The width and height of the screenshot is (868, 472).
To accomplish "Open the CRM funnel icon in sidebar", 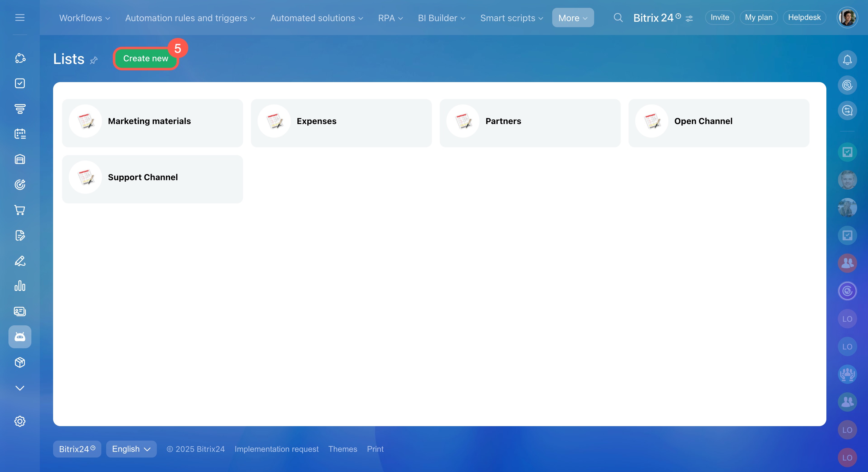I will pyautogui.click(x=20, y=109).
